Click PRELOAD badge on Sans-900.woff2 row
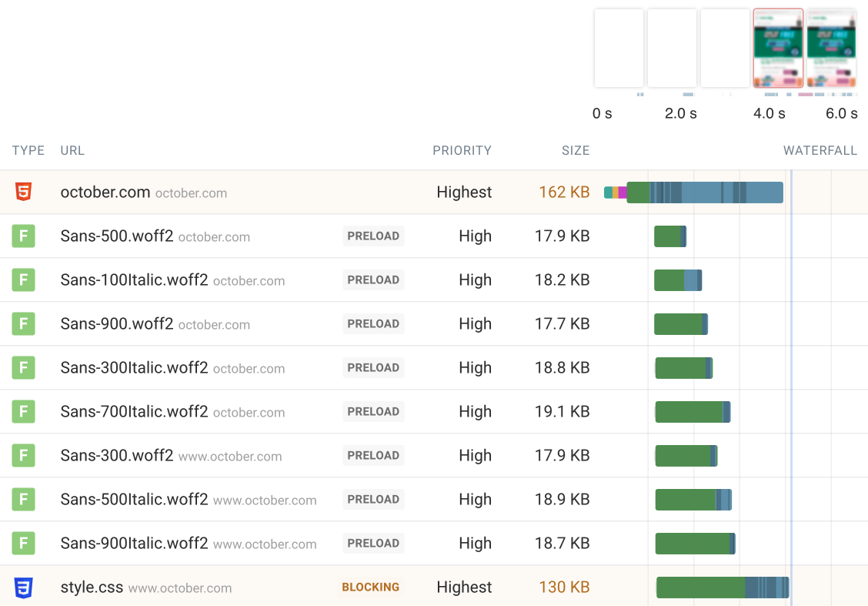 point(373,324)
